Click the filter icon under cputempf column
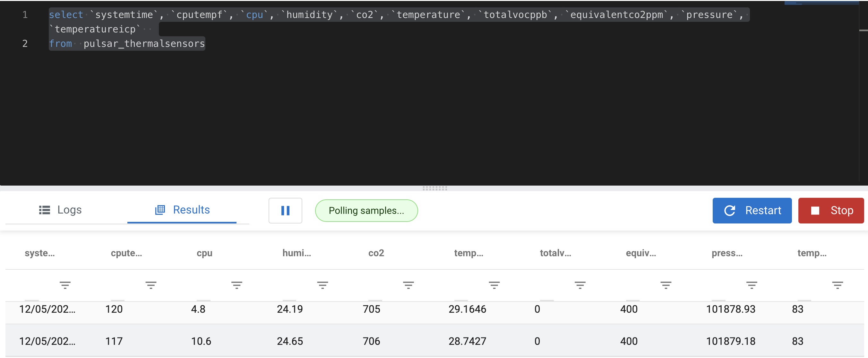868x358 pixels. point(150,285)
